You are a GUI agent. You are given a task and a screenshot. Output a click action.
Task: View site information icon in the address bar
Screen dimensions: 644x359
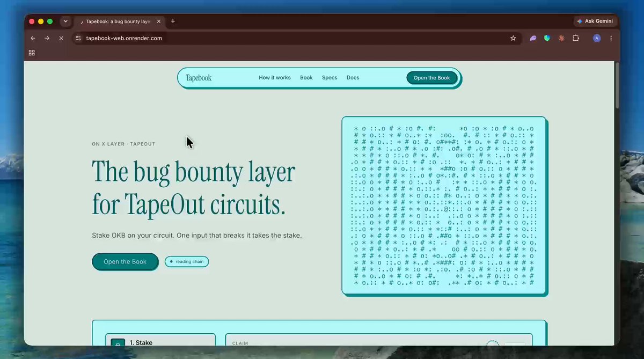click(78, 38)
